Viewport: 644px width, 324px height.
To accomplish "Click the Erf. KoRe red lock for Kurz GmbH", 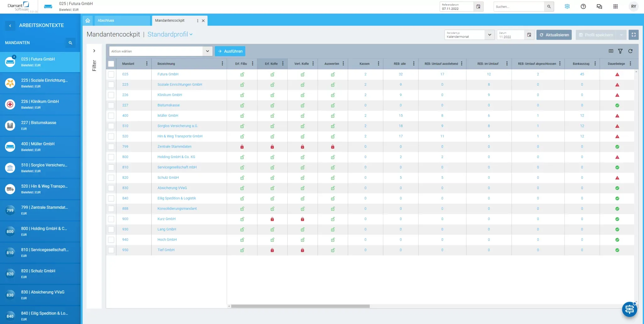I will click(x=272, y=219).
